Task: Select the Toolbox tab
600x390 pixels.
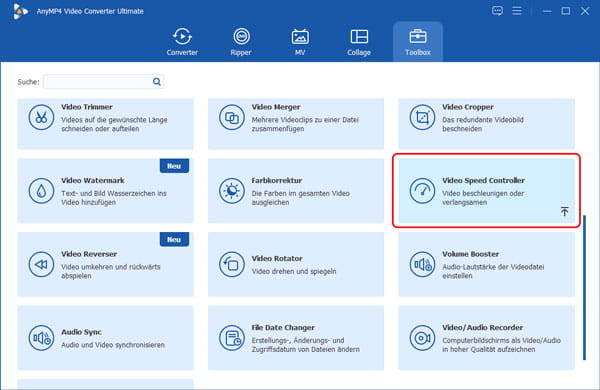Action: click(x=418, y=42)
